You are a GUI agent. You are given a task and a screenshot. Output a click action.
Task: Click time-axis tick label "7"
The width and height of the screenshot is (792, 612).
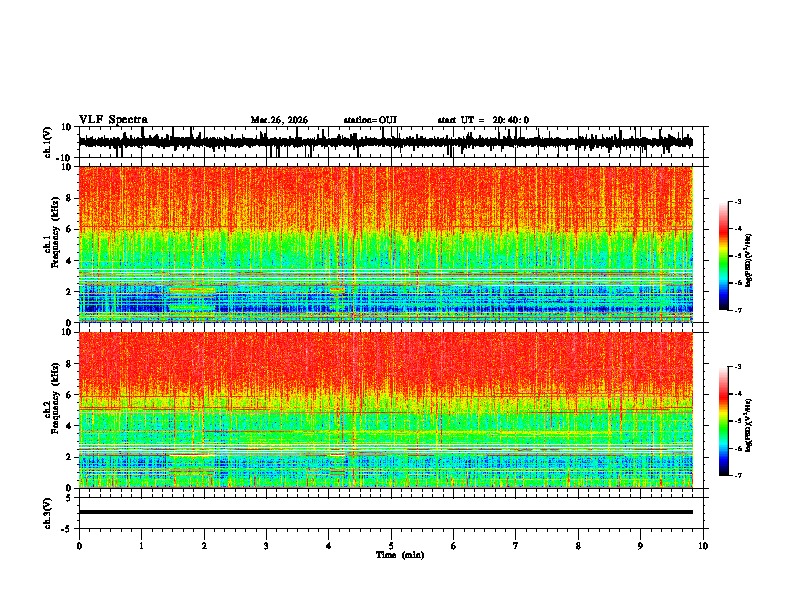point(516,546)
